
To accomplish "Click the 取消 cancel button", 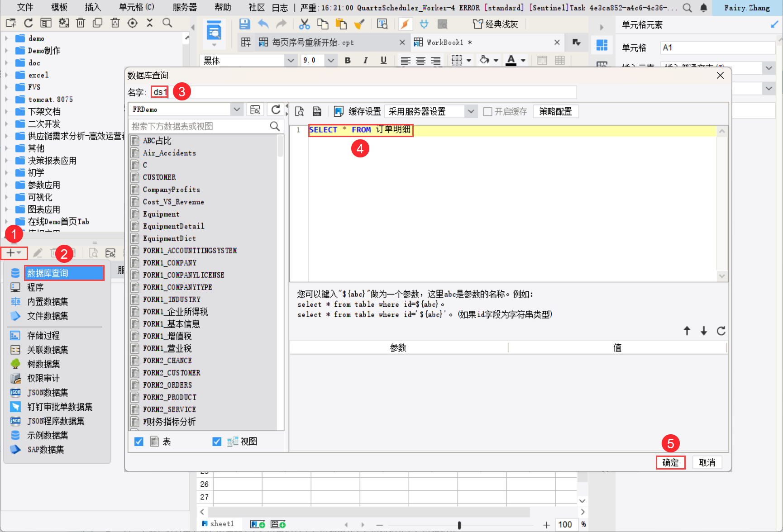I will coord(707,462).
